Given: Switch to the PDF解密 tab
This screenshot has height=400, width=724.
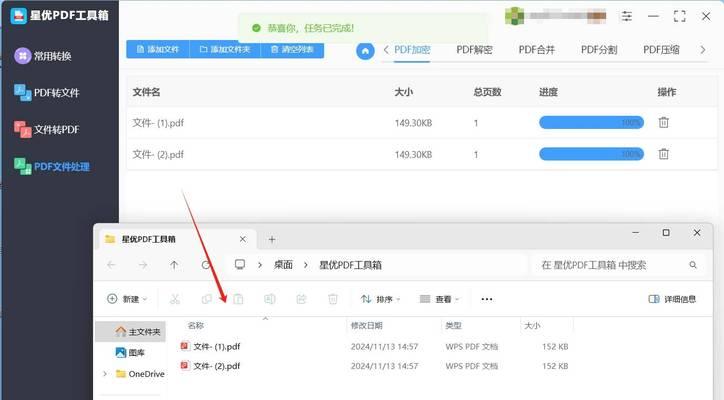Looking at the screenshot, I should point(474,49).
